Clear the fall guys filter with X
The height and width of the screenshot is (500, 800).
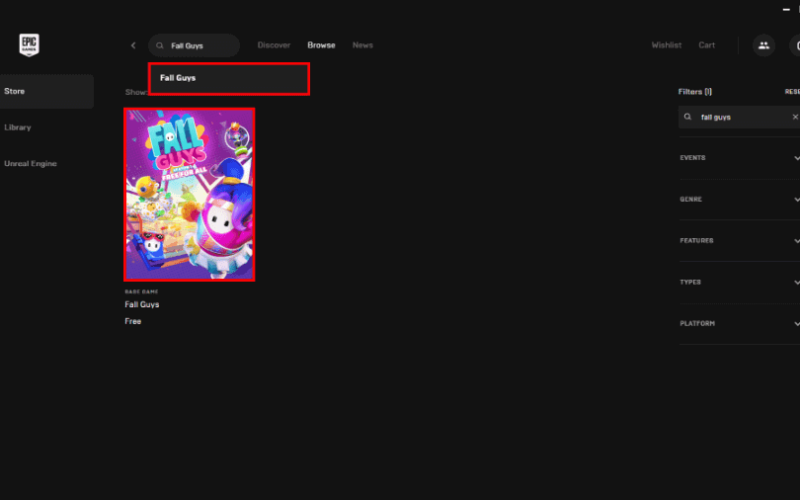click(x=795, y=117)
